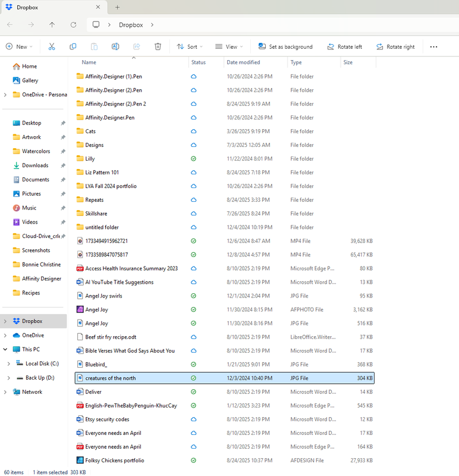Open the See more three-dots menu
The height and width of the screenshot is (476, 459).
[x=433, y=46]
